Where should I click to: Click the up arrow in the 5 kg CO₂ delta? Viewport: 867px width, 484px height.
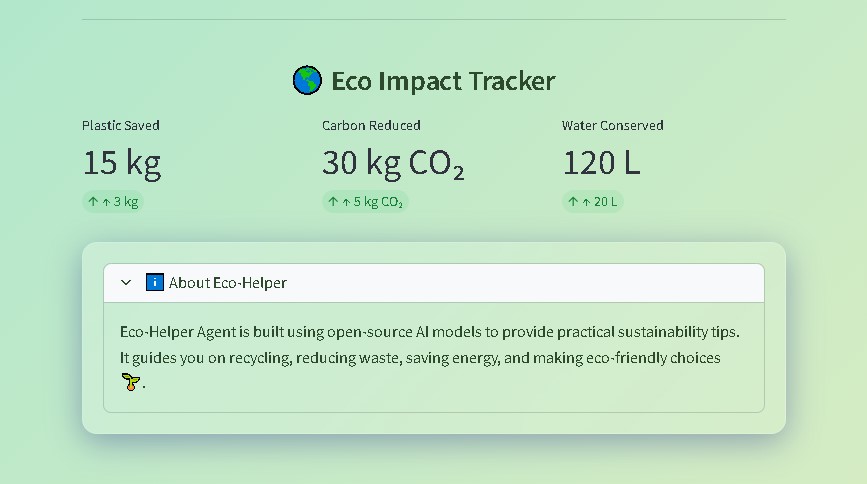click(333, 201)
